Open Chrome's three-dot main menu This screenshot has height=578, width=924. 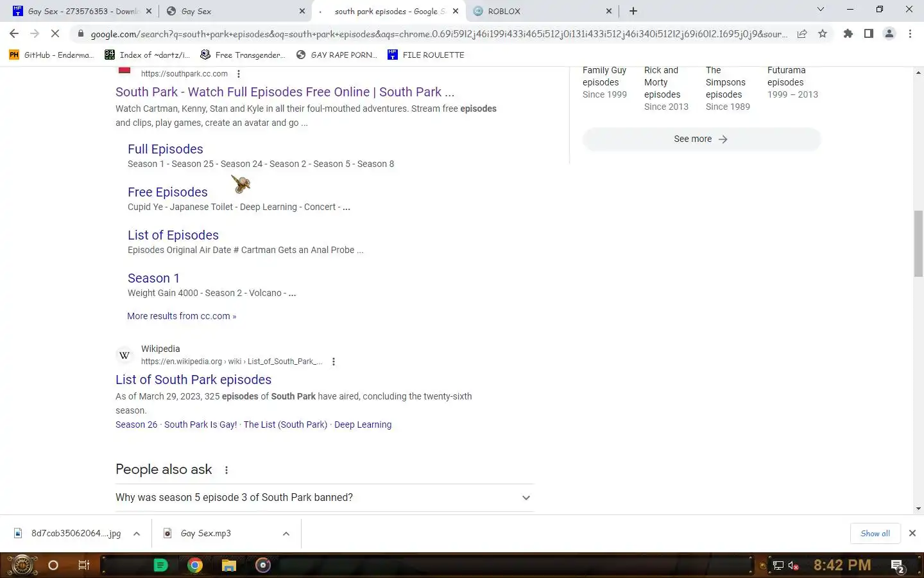[x=910, y=33]
